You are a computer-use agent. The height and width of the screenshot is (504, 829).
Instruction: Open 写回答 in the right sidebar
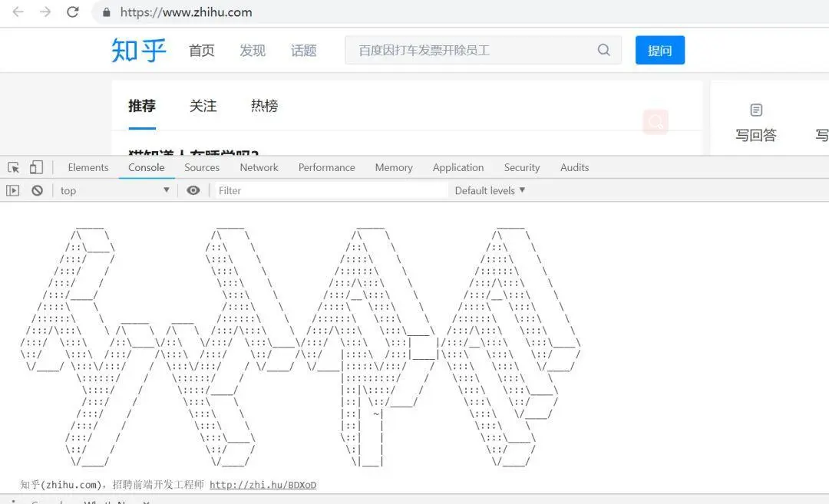coord(756,124)
